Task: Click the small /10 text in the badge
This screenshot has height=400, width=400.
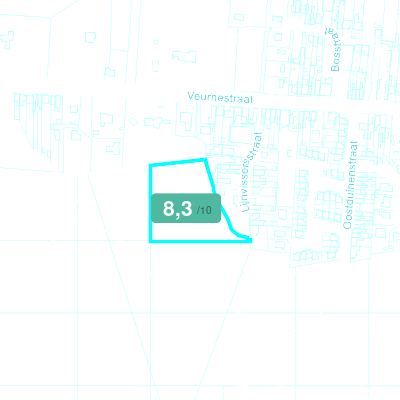Action: coord(204,210)
